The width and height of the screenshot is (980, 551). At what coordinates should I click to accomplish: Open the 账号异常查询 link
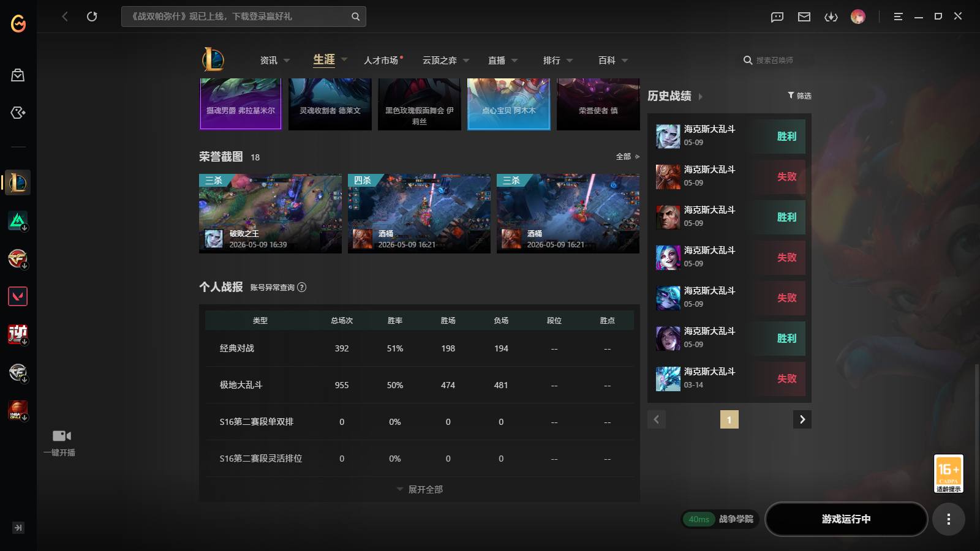pyautogui.click(x=273, y=287)
